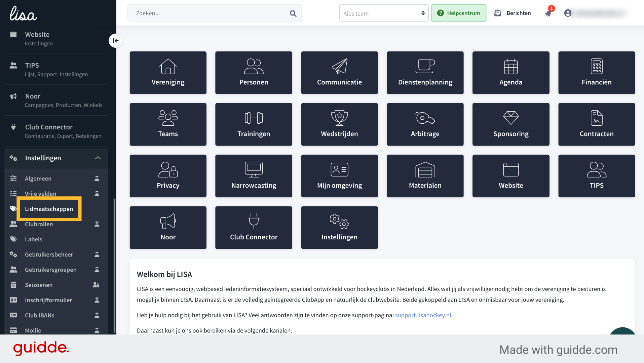Viewport: 644px width, 363px height.
Task: Select Inschrijfformulier settings item
Action: (56, 300)
